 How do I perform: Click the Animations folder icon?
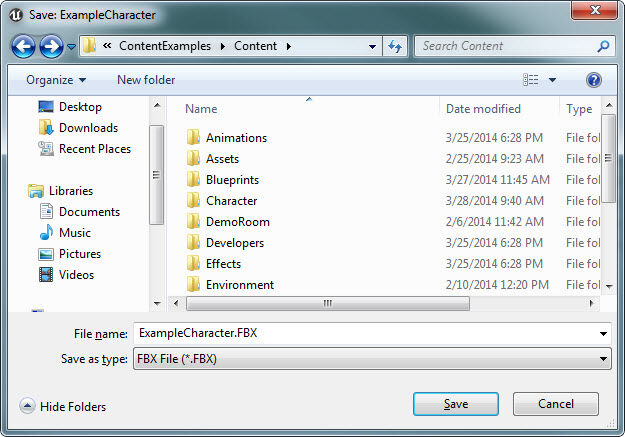click(x=193, y=138)
